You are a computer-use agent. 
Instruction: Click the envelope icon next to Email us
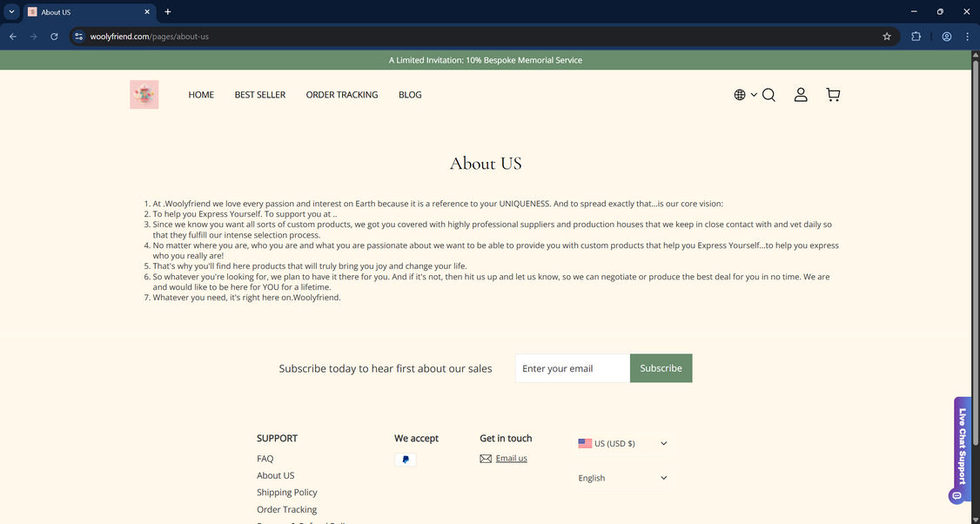[x=486, y=458]
